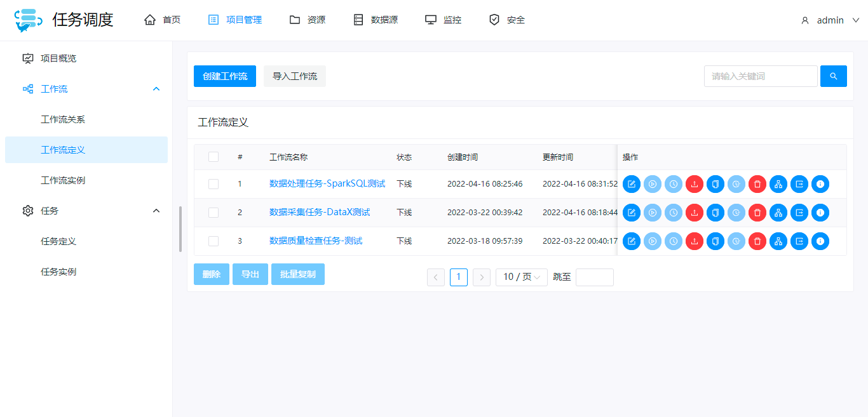Viewport: 868px width, 417px height.
Task: Export the second workflow via its row icon
Action: click(799, 213)
